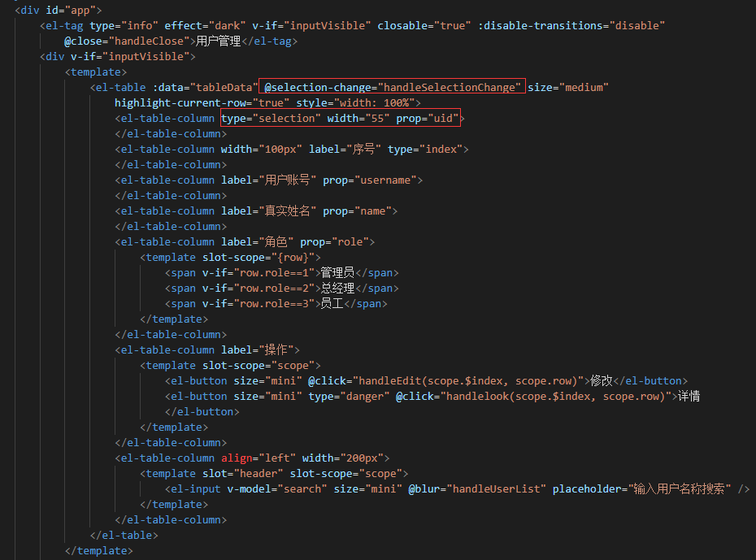
Task: Click the effect="dark" attribute
Action: (205, 25)
